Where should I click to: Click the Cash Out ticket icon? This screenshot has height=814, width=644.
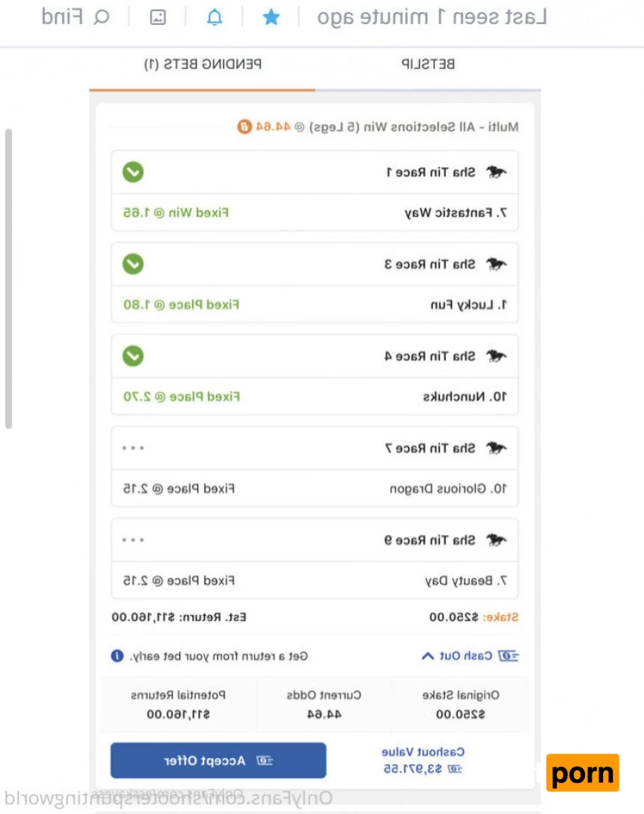[509, 655]
